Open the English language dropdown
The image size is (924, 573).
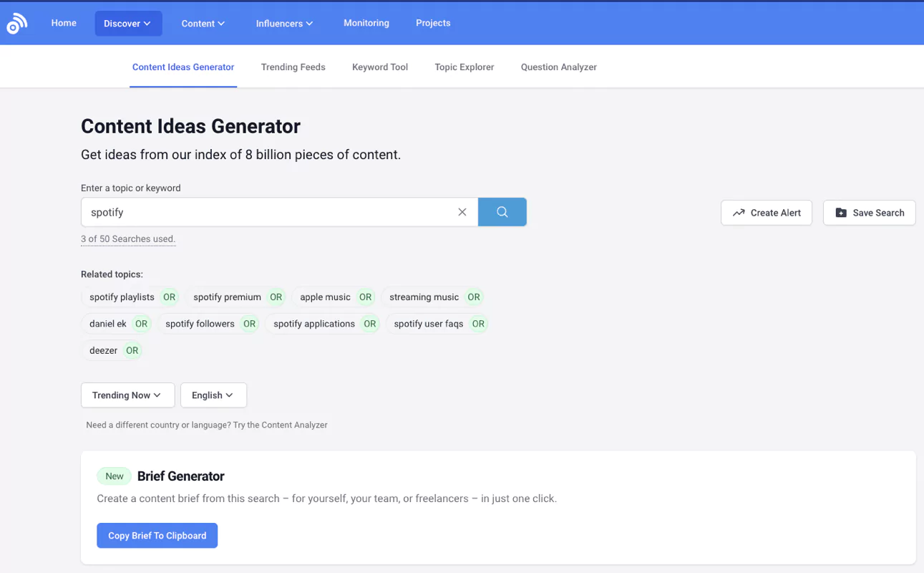tap(213, 395)
